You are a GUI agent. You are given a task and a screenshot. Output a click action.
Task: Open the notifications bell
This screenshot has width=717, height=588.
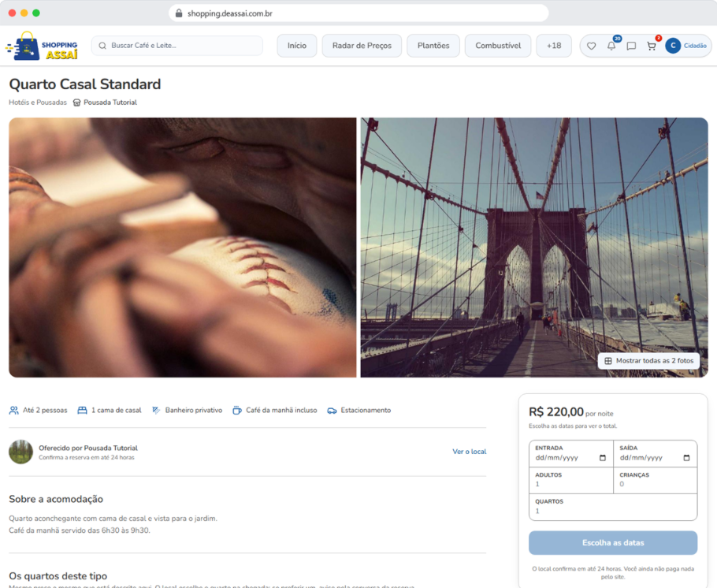click(611, 46)
